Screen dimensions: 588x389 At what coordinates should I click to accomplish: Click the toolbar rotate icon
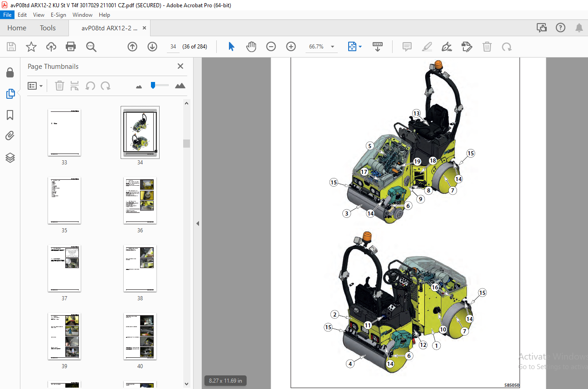tap(506, 47)
